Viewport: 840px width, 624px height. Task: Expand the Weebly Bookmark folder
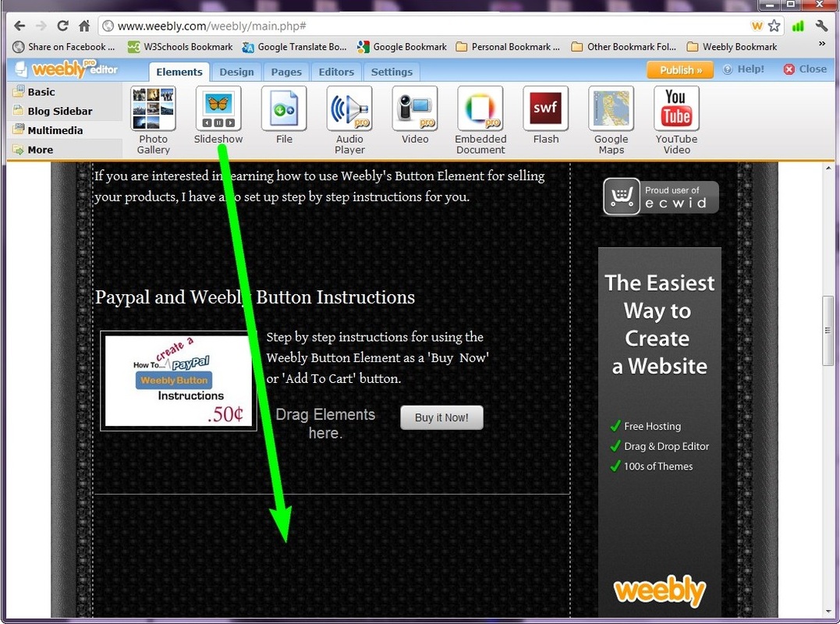(x=732, y=47)
